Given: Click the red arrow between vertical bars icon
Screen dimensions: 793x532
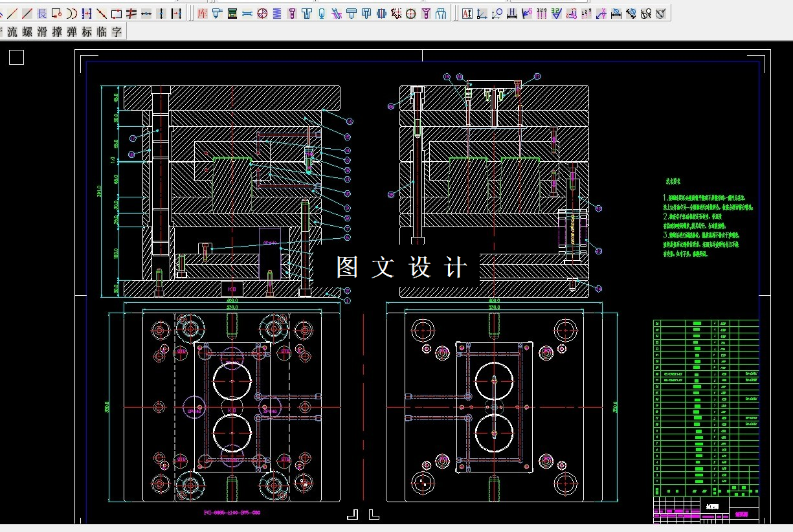Looking at the screenshot, I should point(176,13).
